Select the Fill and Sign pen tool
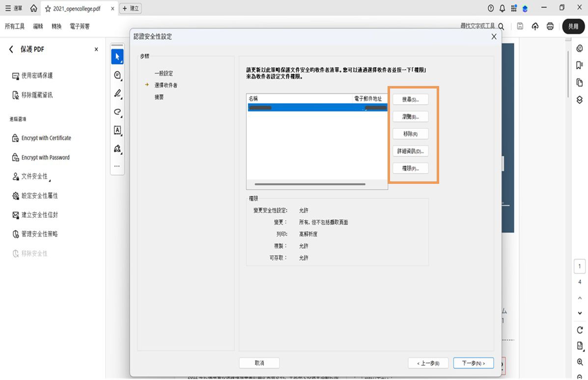 pos(117,149)
